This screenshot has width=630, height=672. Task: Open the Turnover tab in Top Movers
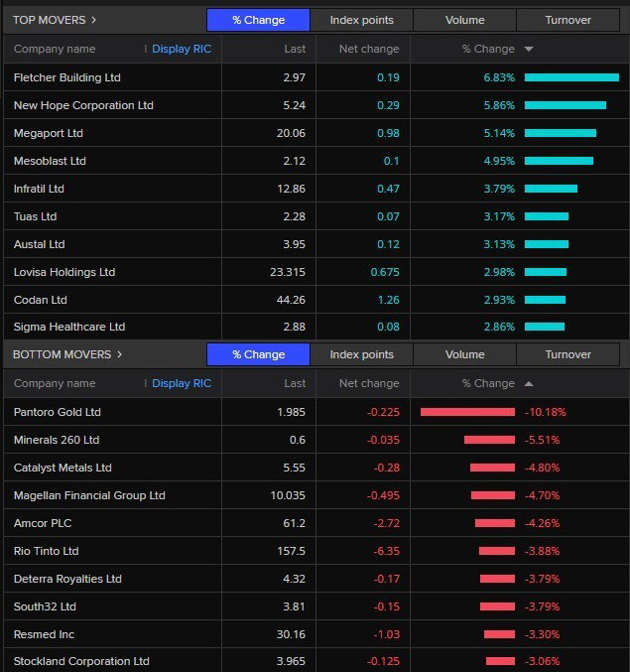coord(567,20)
